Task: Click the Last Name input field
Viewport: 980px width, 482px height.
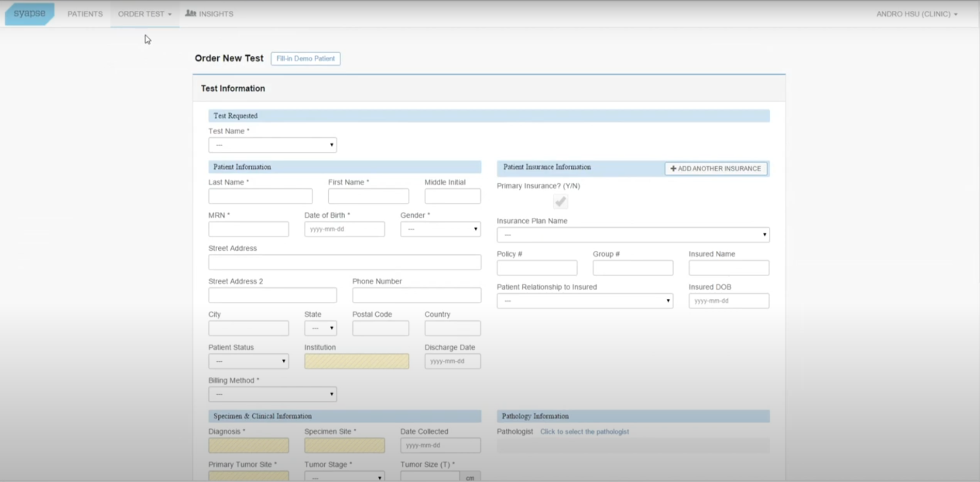Action: click(260, 196)
